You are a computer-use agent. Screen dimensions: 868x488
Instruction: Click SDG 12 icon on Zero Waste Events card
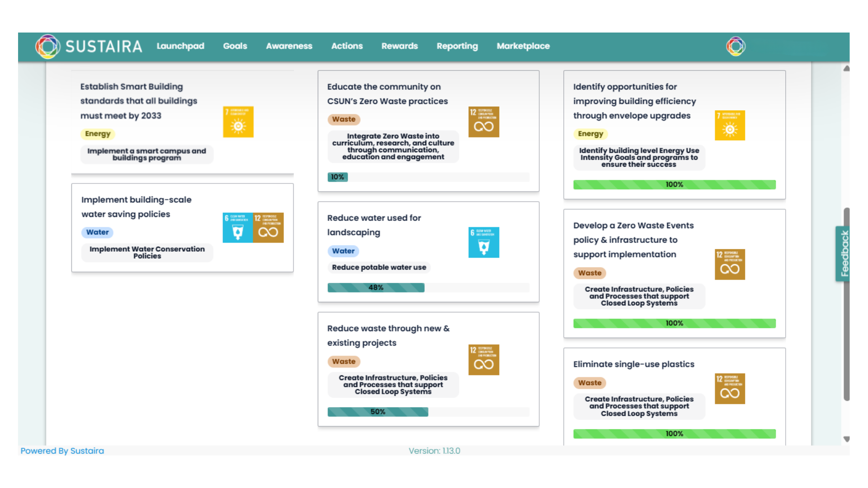point(730,264)
